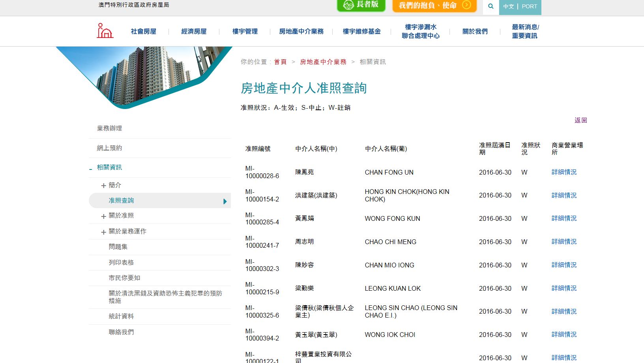Open 統計資料 in the sidebar
The image size is (644, 363).
point(121,316)
